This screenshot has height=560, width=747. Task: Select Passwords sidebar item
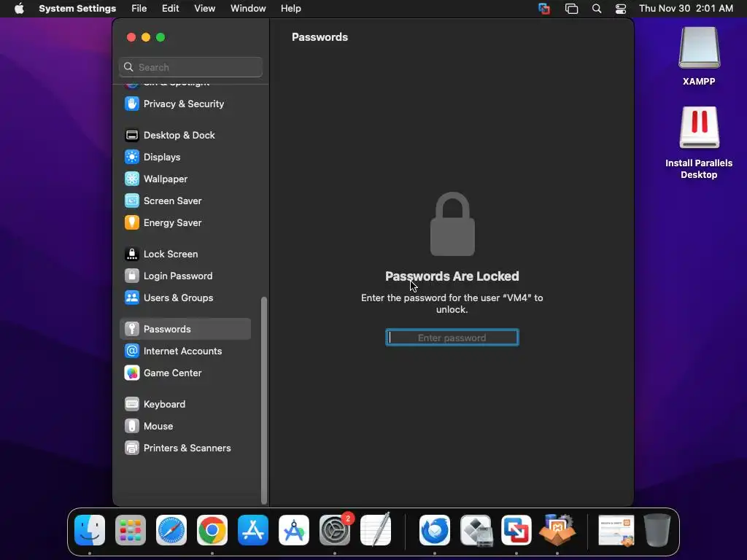185,329
